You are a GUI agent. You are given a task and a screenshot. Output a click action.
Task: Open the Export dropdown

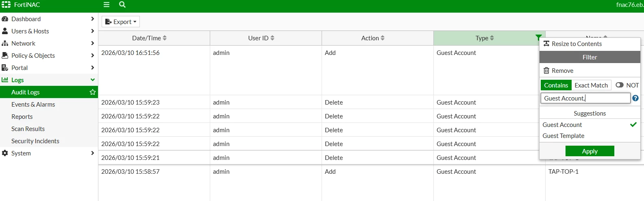click(121, 22)
